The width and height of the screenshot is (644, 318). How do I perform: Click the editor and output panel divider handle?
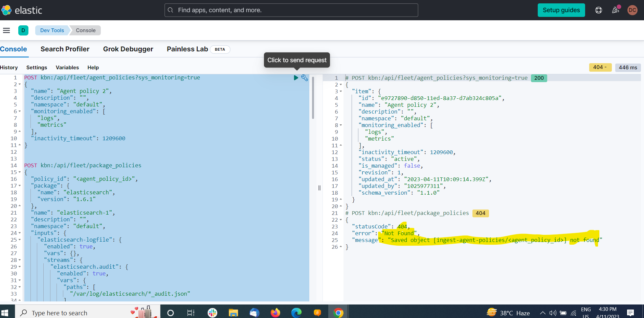click(319, 188)
